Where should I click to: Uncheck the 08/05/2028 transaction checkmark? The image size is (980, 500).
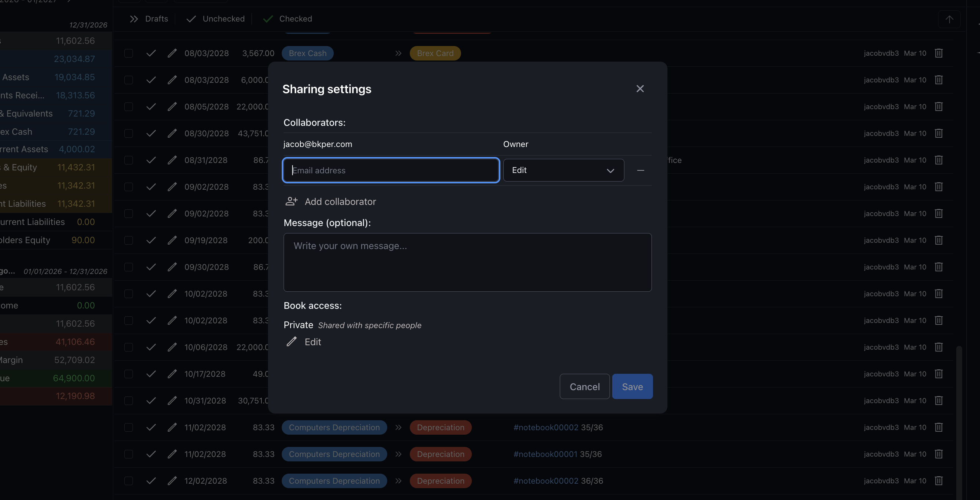point(151,107)
